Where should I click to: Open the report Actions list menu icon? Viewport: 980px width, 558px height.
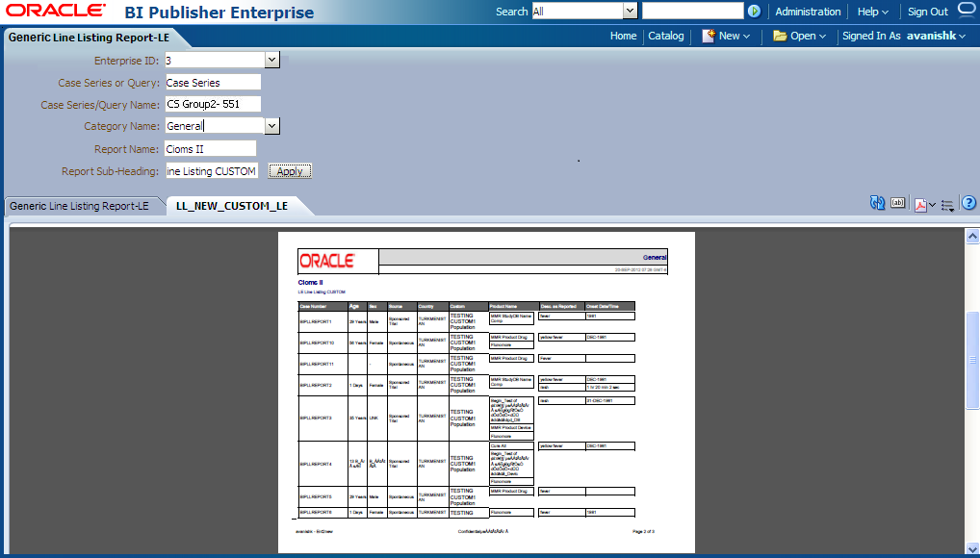947,205
